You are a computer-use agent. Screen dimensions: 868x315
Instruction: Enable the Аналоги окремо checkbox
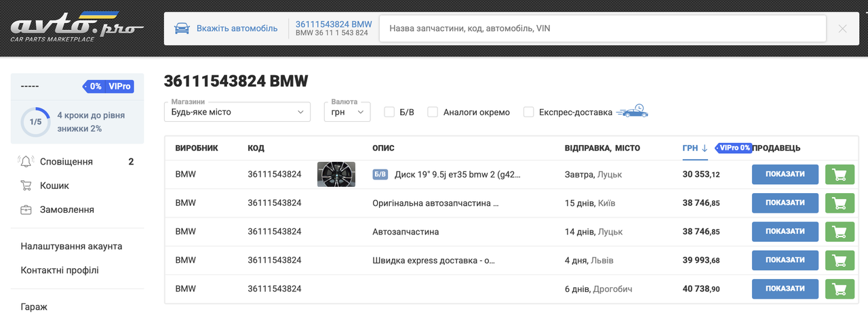click(433, 112)
